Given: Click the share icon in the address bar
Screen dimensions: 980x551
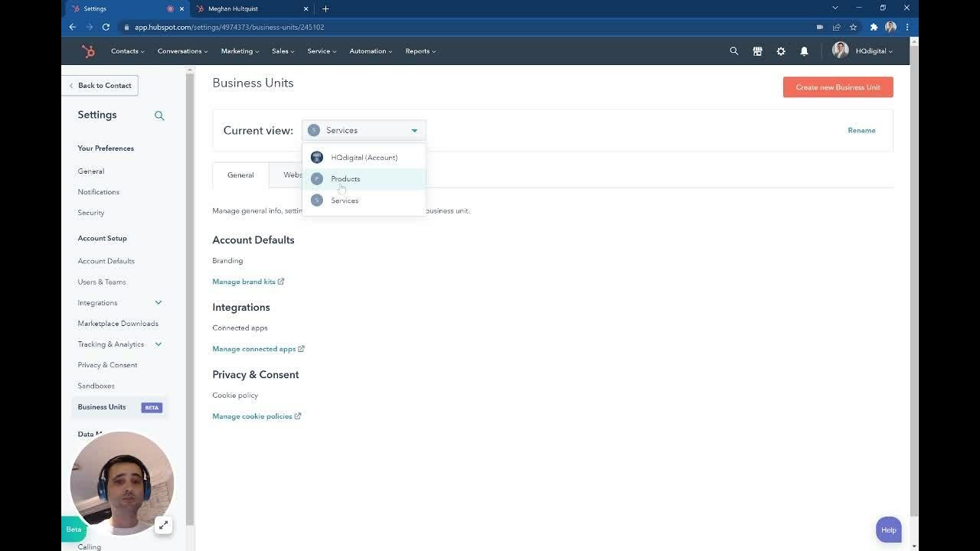Looking at the screenshot, I should [x=836, y=27].
